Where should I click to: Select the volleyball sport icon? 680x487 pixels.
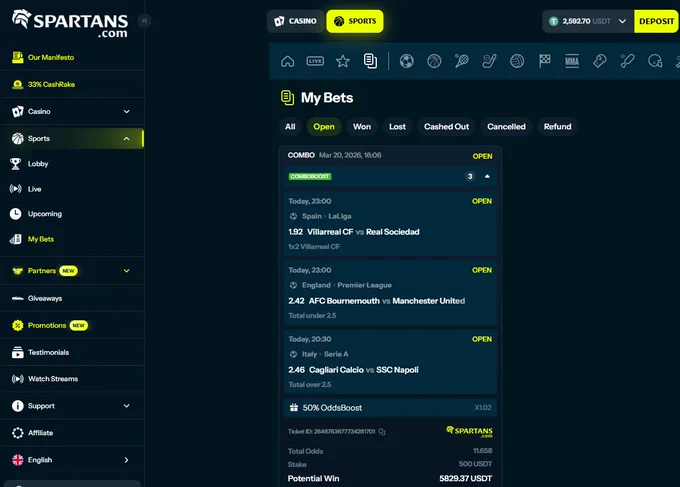coord(517,61)
